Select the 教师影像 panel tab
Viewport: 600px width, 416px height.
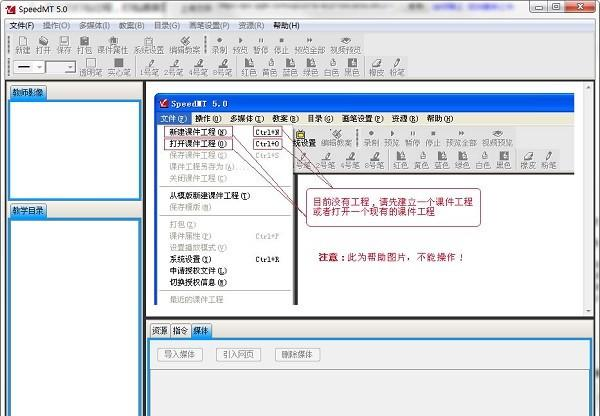tap(28, 93)
